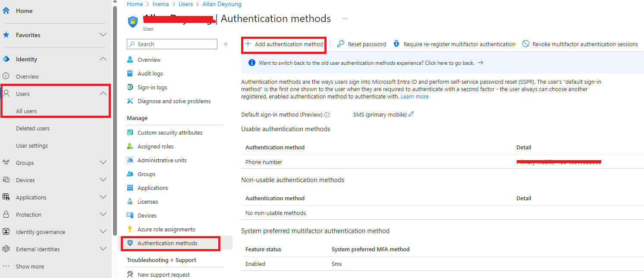The image size is (644, 278).
Task: Select Require re-register multifactor authentication
Action: click(455, 44)
